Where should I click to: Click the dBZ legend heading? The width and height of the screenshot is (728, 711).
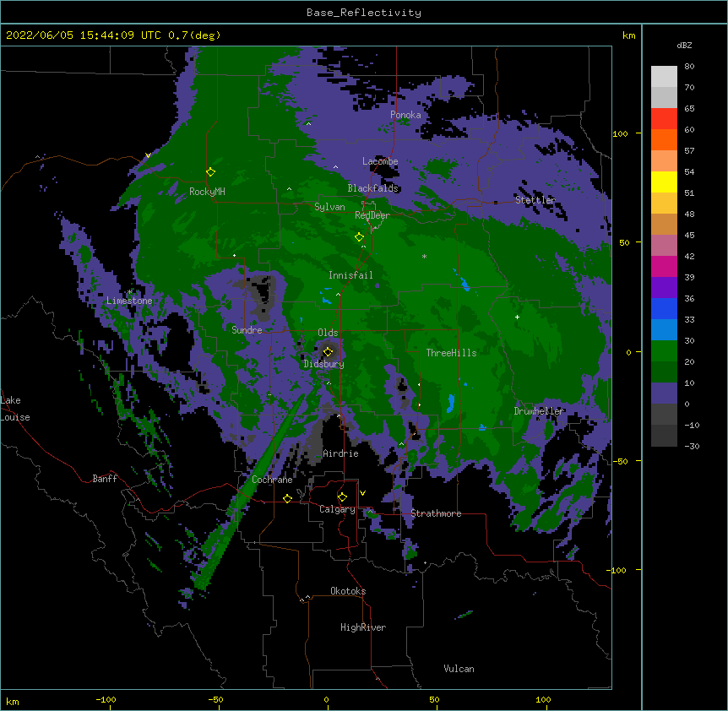[x=684, y=46]
